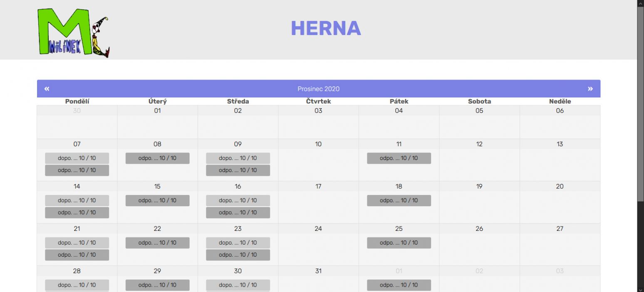Select the morning slot on December 21
This screenshot has width=644, height=292.
tap(77, 242)
